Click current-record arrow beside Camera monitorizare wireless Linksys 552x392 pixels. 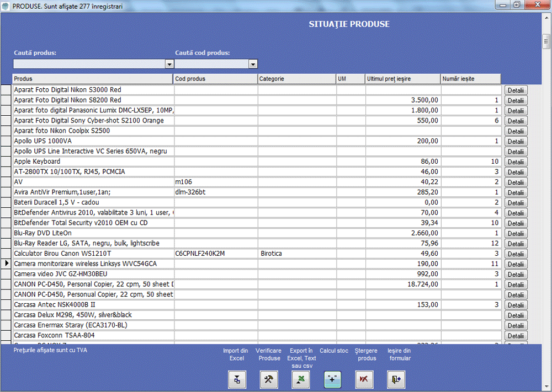click(x=6, y=264)
